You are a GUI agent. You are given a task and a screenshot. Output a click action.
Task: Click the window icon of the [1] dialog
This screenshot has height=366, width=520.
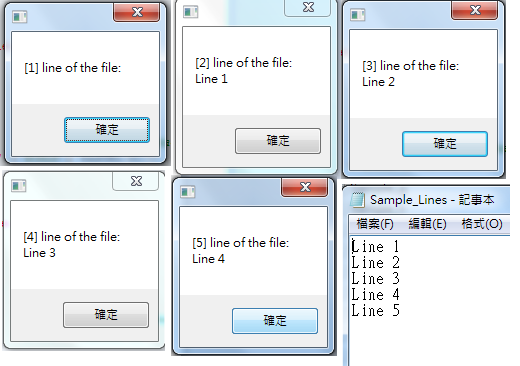(19, 16)
